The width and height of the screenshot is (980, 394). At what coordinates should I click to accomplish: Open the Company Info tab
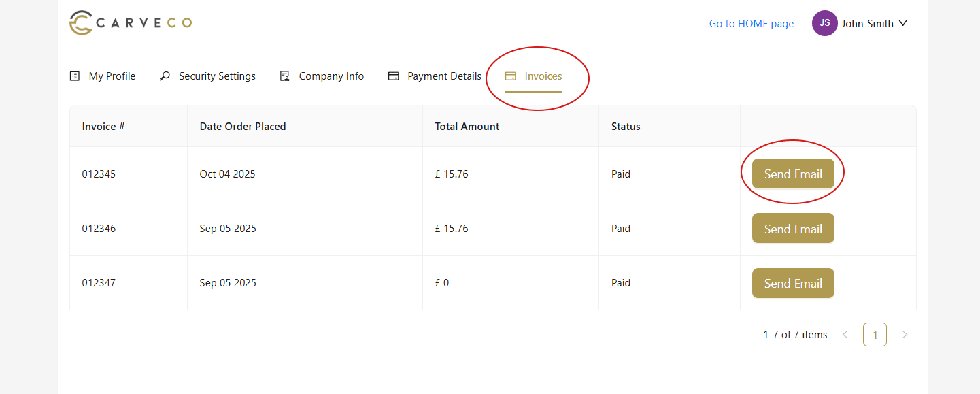click(x=322, y=76)
